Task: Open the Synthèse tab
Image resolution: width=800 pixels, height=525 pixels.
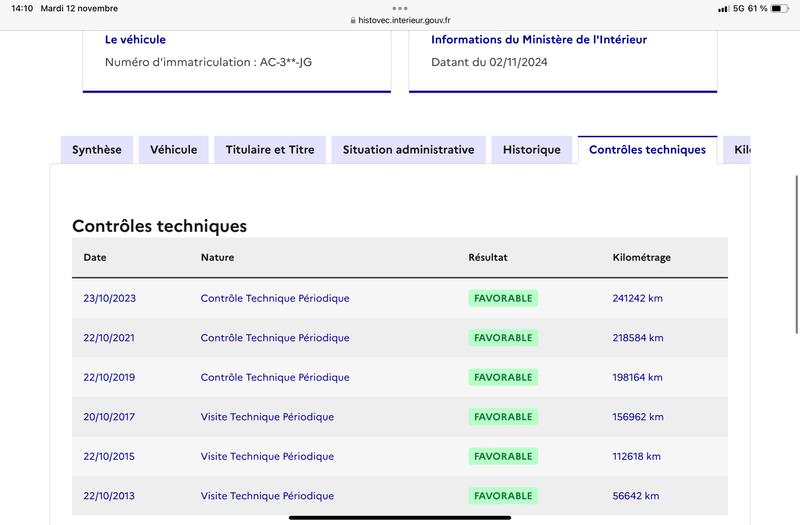Action: 97,149
